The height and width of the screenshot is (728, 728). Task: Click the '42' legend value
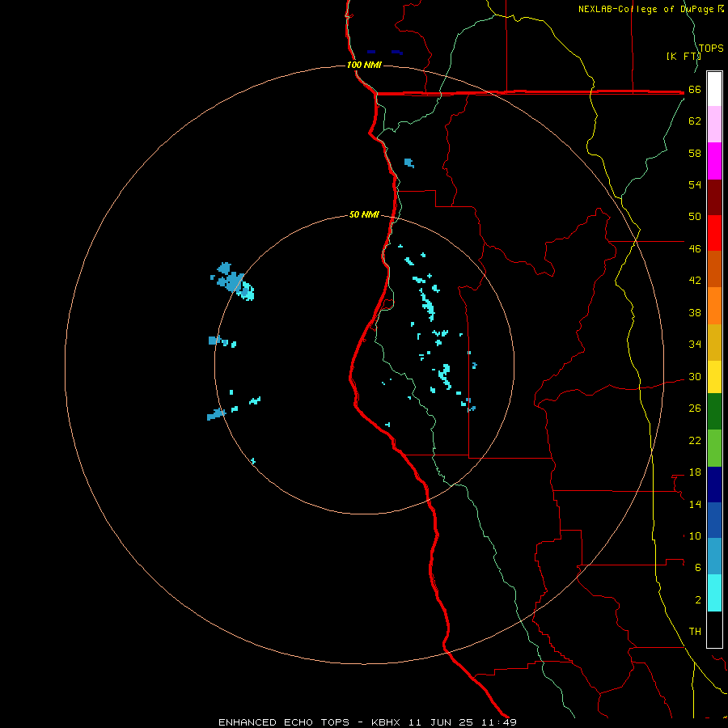695,281
